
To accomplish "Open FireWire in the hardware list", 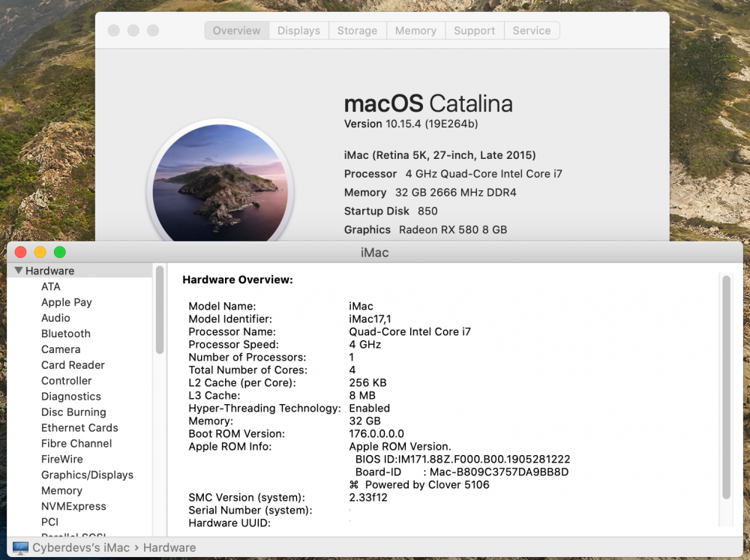I will coord(62,459).
